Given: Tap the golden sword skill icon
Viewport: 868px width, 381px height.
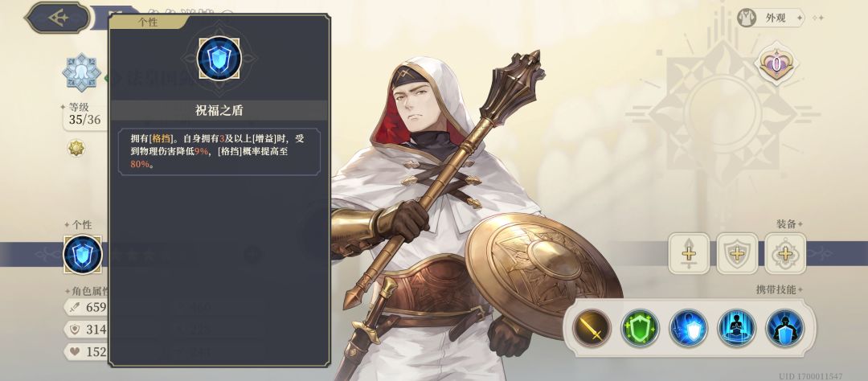Looking at the screenshot, I should [x=592, y=329].
